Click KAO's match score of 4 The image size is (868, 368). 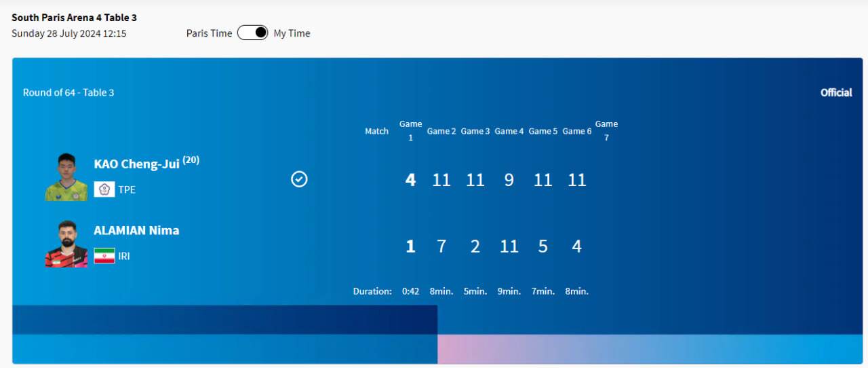pyautogui.click(x=410, y=180)
